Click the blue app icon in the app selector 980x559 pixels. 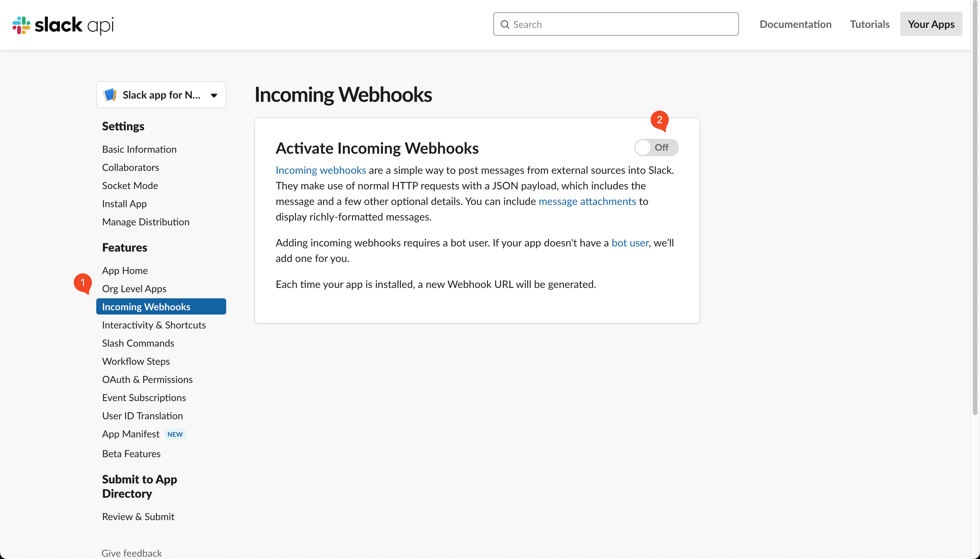point(110,95)
